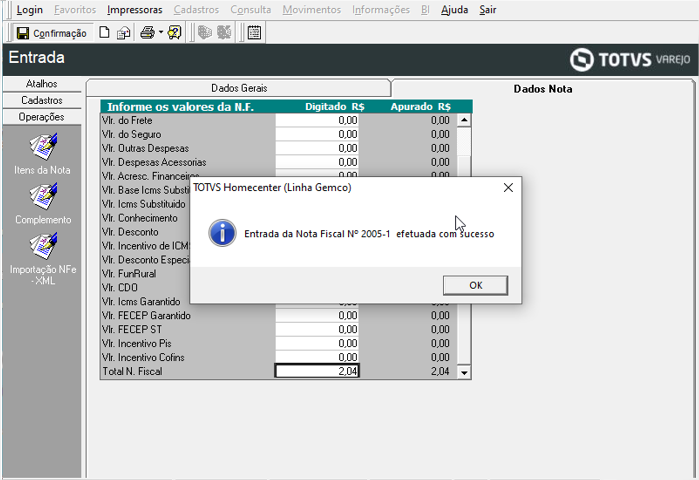Screen dimensions: 699x480
Task: Open the Movimentos menu
Action: [312, 9]
